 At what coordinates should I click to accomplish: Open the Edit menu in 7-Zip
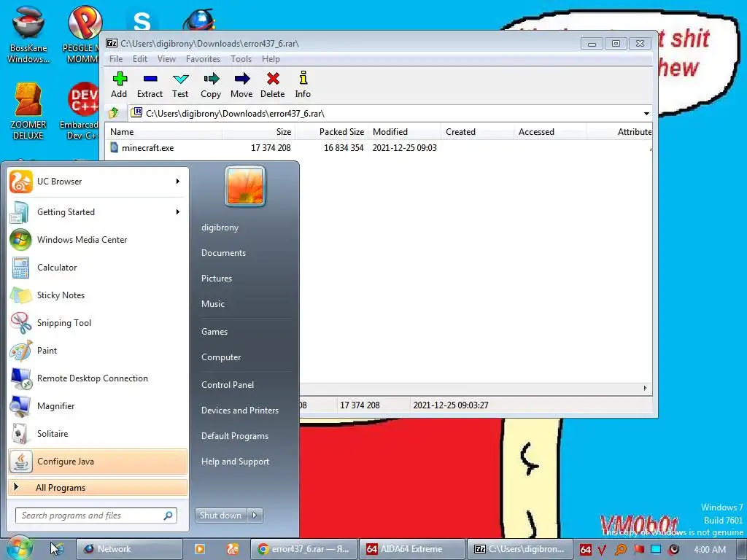coord(139,59)
